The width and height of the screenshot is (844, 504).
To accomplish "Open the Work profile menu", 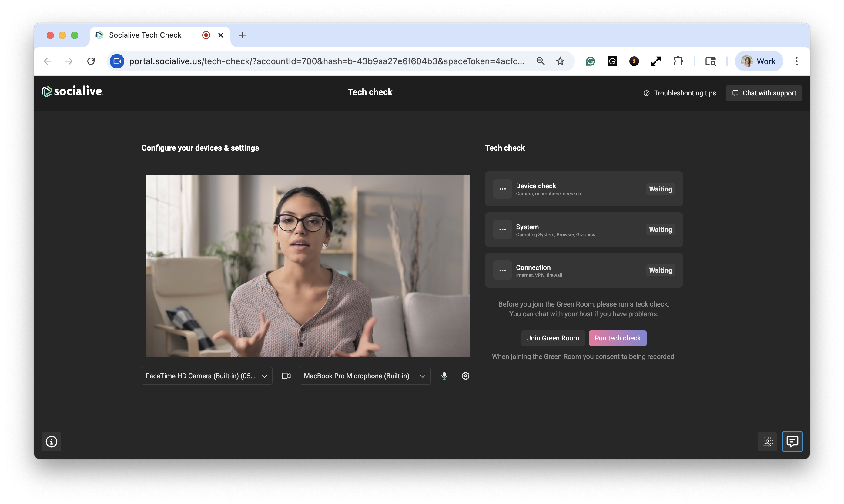I will [759, 61].
